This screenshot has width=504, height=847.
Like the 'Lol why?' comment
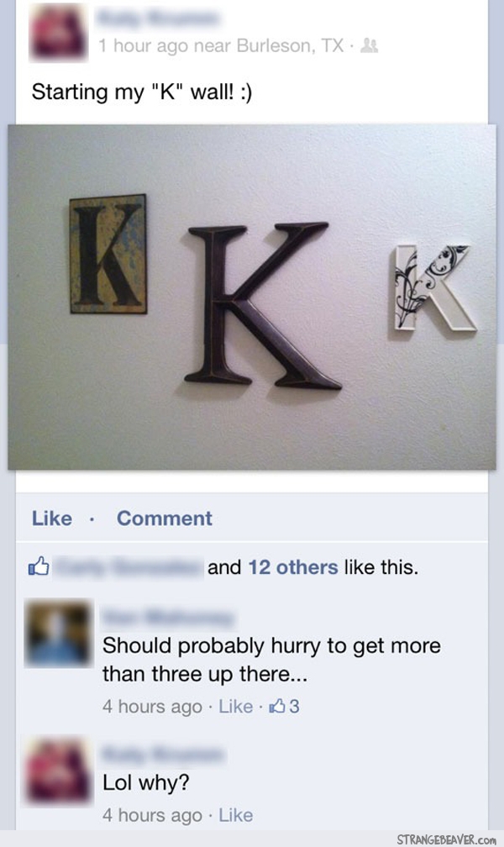click(235, 815)
